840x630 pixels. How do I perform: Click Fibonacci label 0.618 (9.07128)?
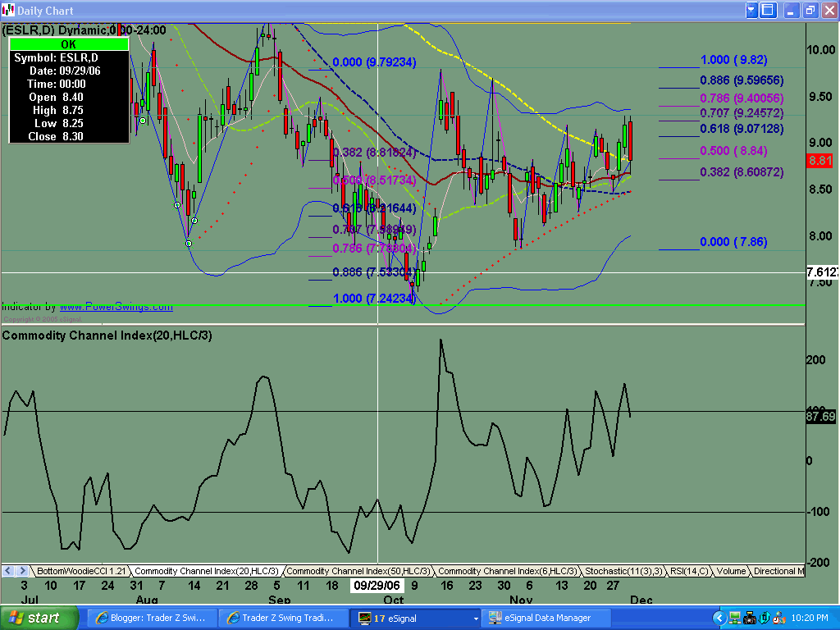tap(742, 129)
